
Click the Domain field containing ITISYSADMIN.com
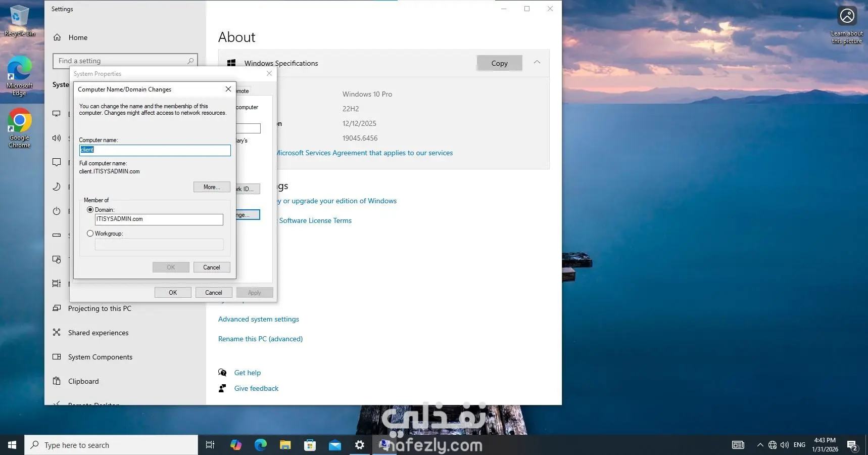159,219
